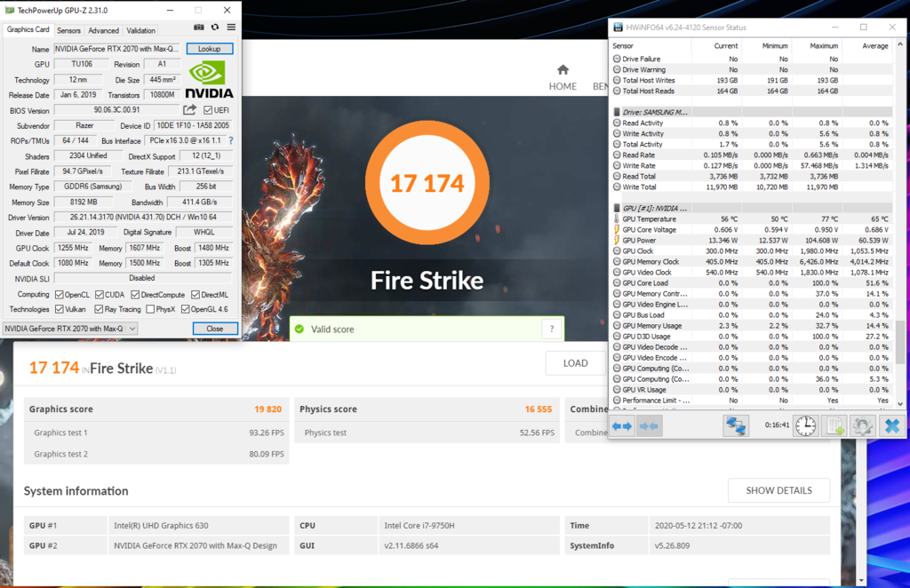
Task: Click the Graphics score 19 820 value
Action: coord(268,409)
